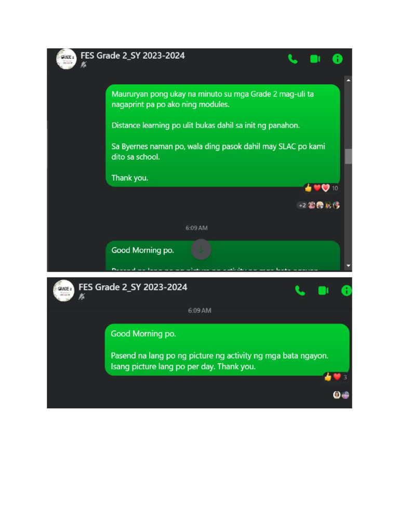This screenshot has height=532, width=399.
Task: View reactions count 10 on modules message
Action: (321, 188)
